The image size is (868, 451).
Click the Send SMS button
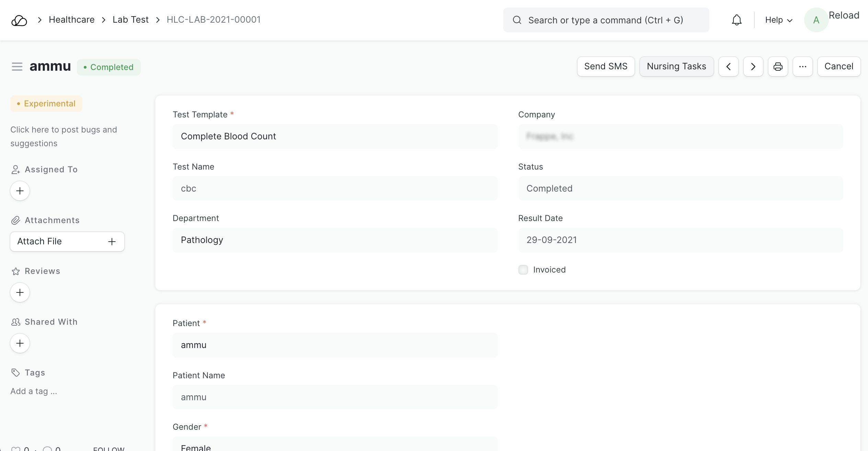coord(606,67)
